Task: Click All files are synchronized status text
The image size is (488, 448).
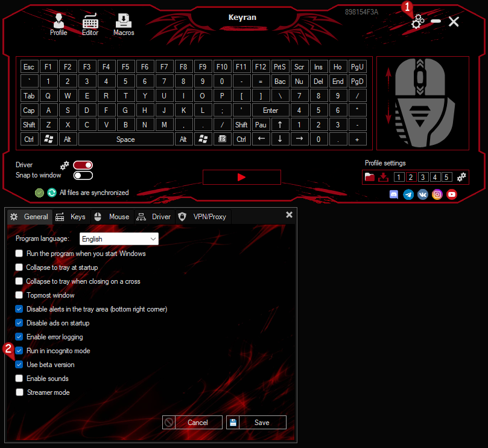Action: point(94,193)
